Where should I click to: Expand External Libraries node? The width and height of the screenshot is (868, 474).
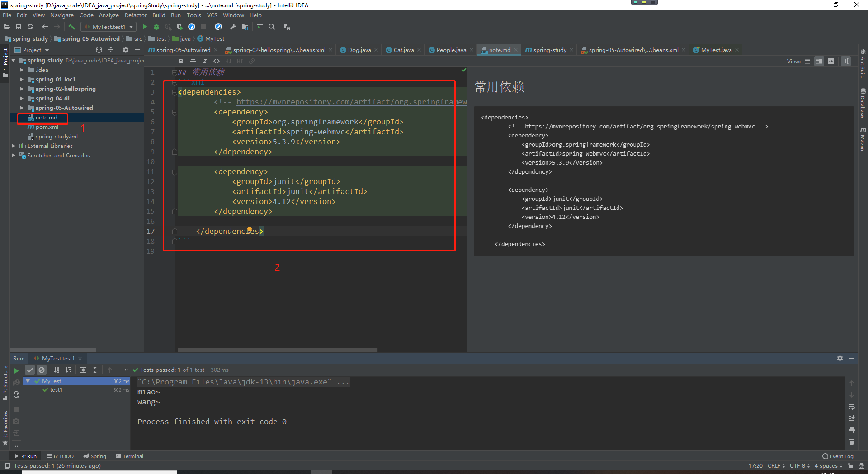(x=13, y=146)
